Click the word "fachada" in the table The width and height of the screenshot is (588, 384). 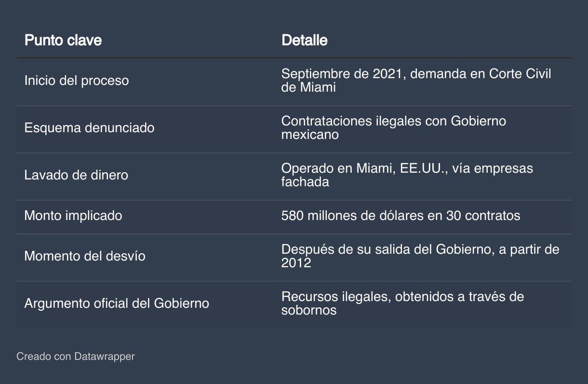(x=305, y=182)
